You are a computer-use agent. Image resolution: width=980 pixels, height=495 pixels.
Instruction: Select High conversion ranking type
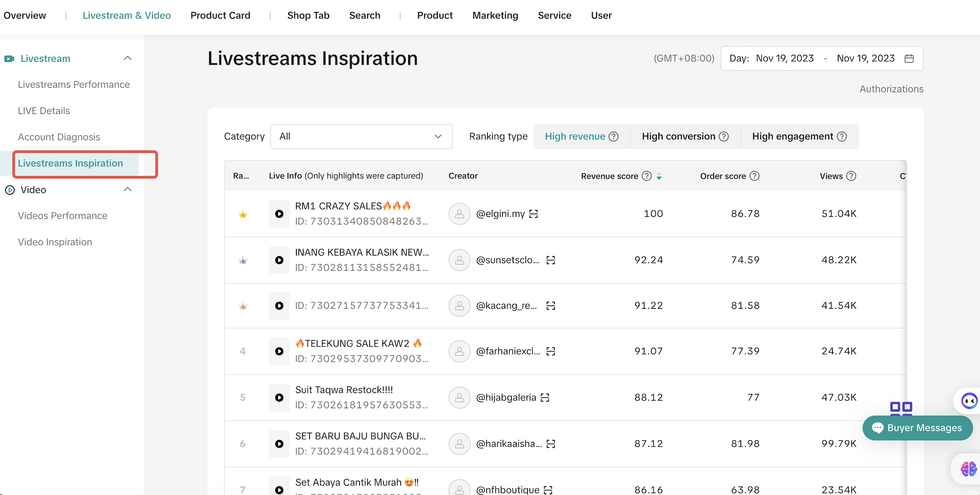point(678,136)
